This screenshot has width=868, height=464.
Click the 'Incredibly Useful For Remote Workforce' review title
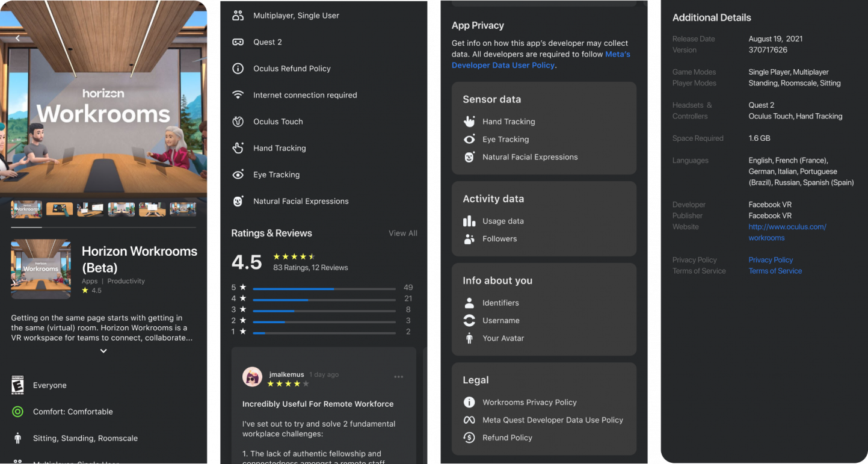coord(318,404)
